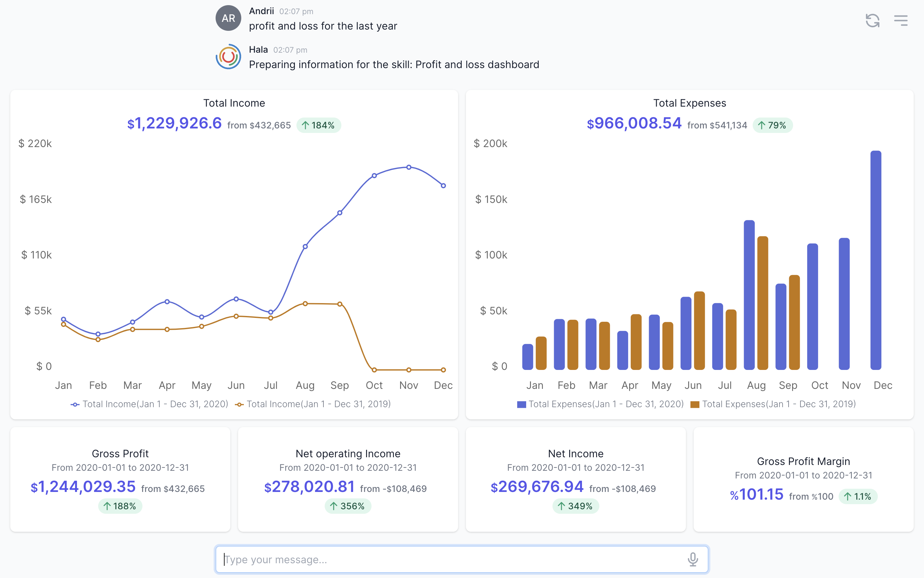Click August 2020 income data point
Viewport: 924px width, 578px height.
[x=305, y=247]
